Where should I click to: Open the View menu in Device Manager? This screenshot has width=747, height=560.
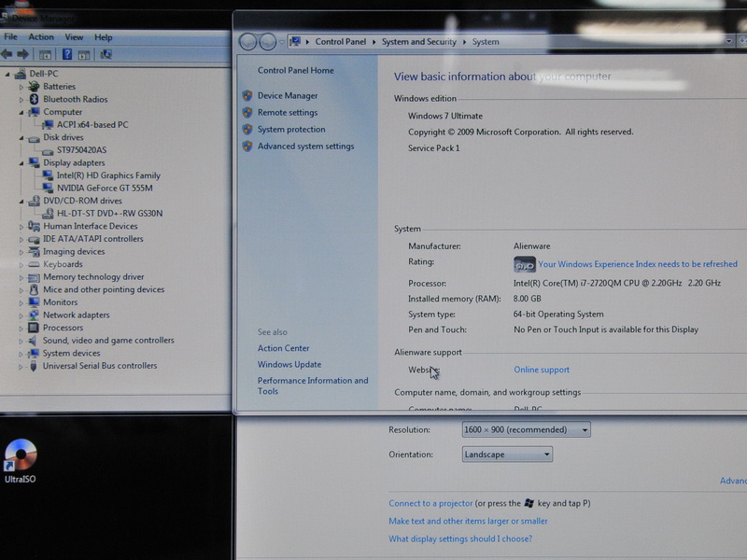(x=74, y=36)
